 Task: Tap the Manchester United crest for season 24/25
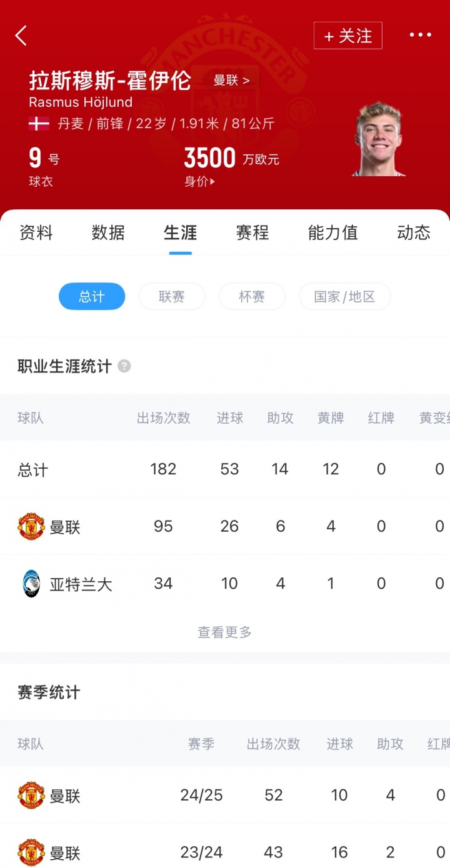click(31, 796)
